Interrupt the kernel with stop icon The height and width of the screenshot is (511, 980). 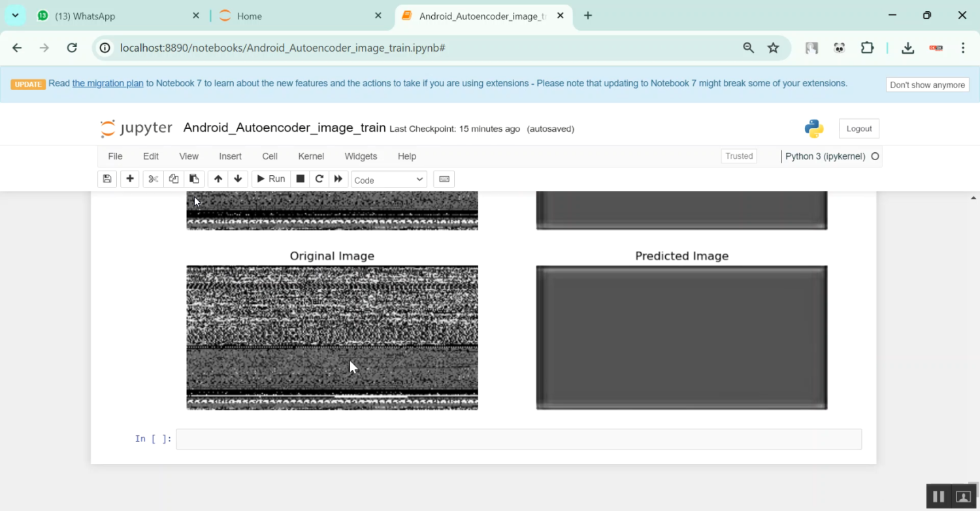pos(300,178)
